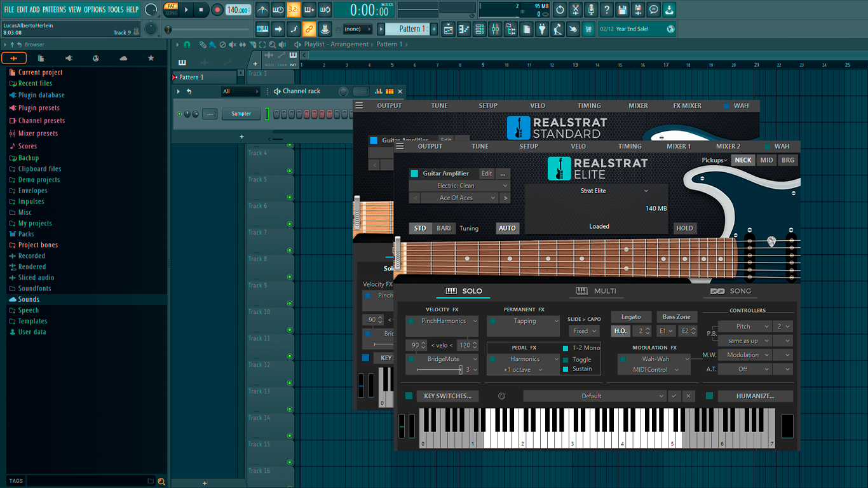Open the Pitch controller dropdown

click(746, 327)
